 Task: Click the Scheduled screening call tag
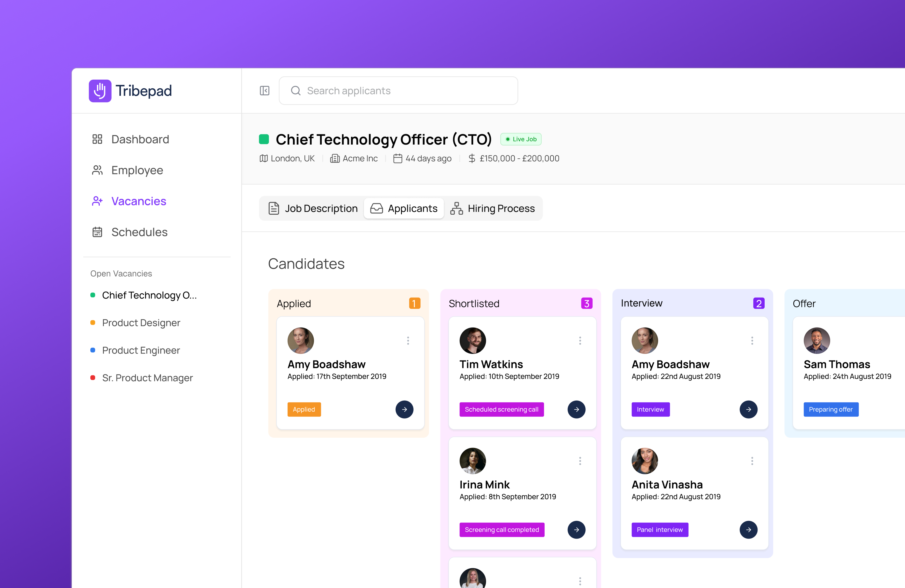501,409
